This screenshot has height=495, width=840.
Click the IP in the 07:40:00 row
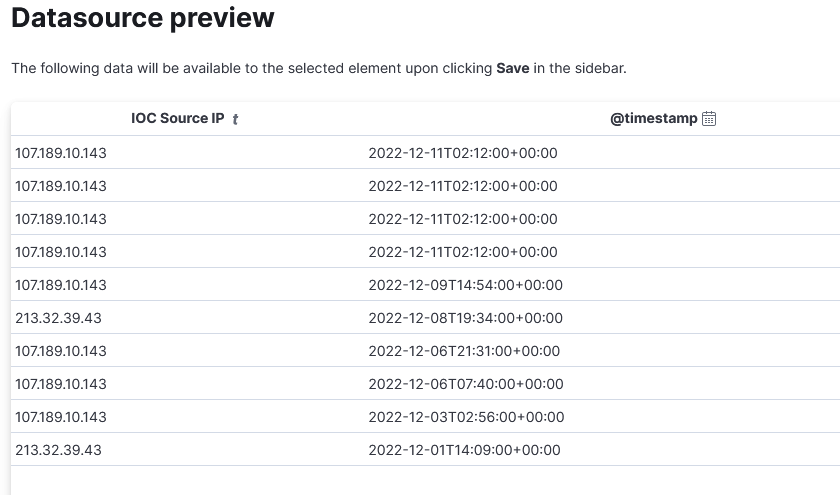click(x=61, y=384)
